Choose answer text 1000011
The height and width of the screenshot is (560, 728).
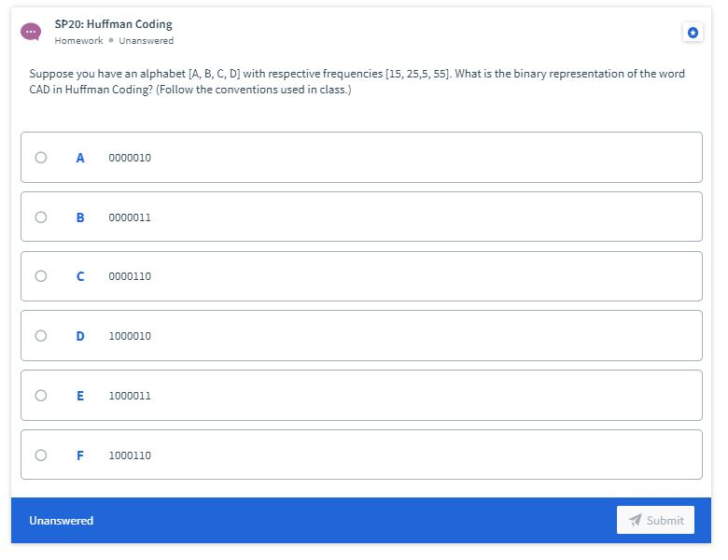(x=130, y=396)
